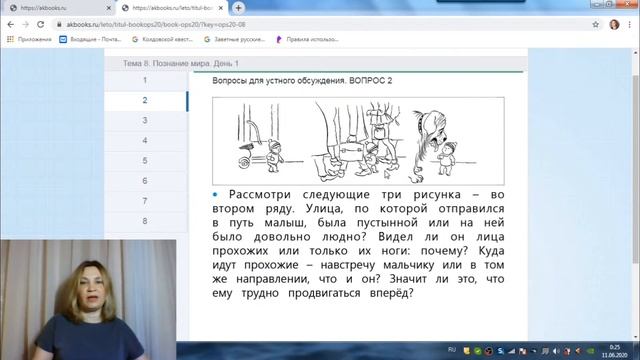This screenshot has width=640, height=360.
Task: Reload the page with the refresh icon
Action: click(40, 24)
